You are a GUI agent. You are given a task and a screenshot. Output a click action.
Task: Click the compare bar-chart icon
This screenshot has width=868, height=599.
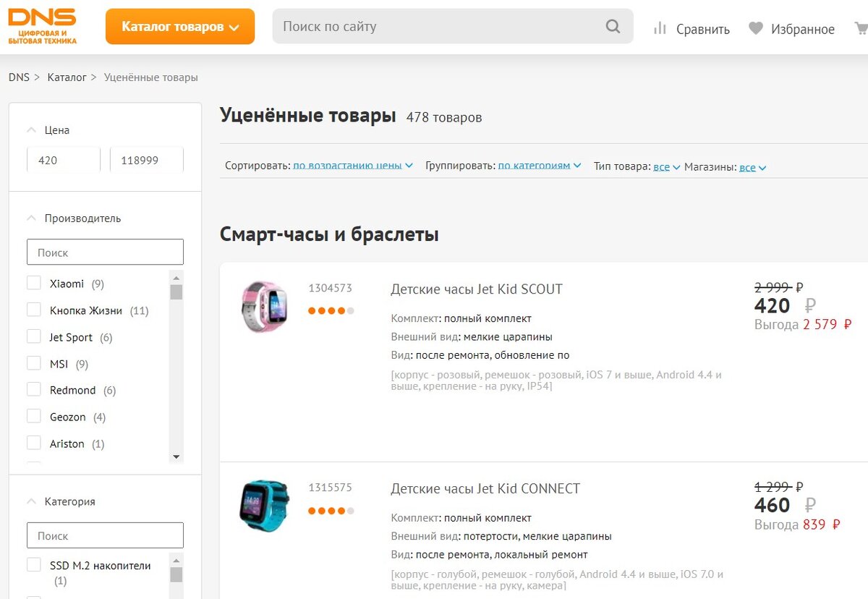659,28
